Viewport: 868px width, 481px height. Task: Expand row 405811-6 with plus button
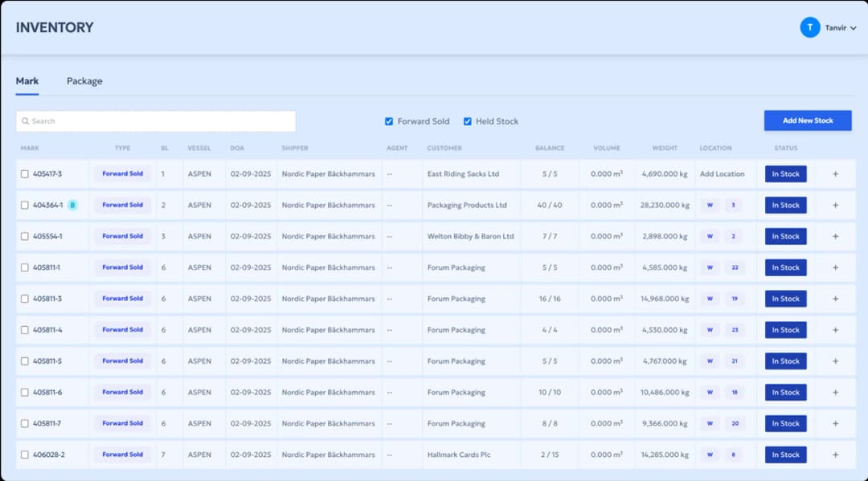point(835,393)
